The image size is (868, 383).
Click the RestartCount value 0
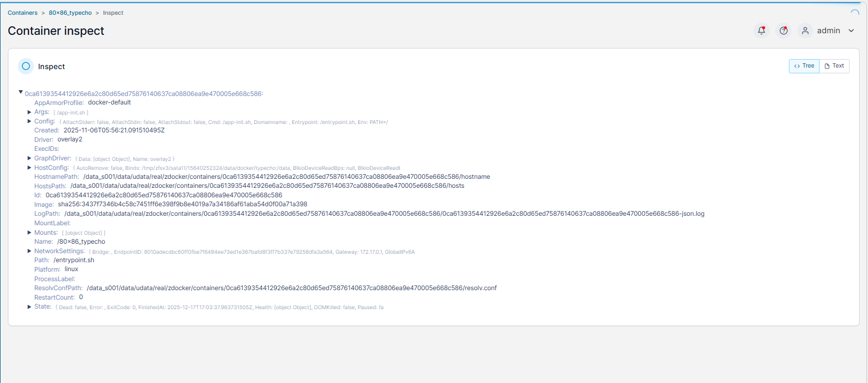[81, 297]
